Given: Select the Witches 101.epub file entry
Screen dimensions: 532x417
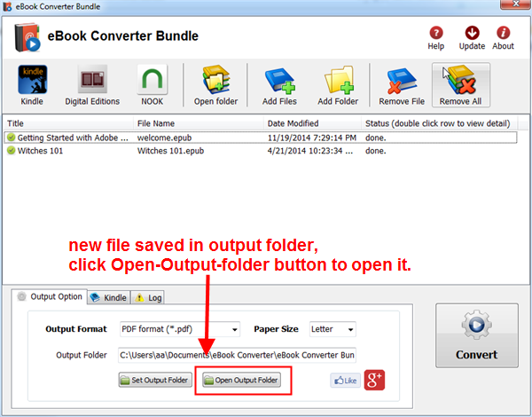Looking at the screenshot, I should click(x=170, y=151).
